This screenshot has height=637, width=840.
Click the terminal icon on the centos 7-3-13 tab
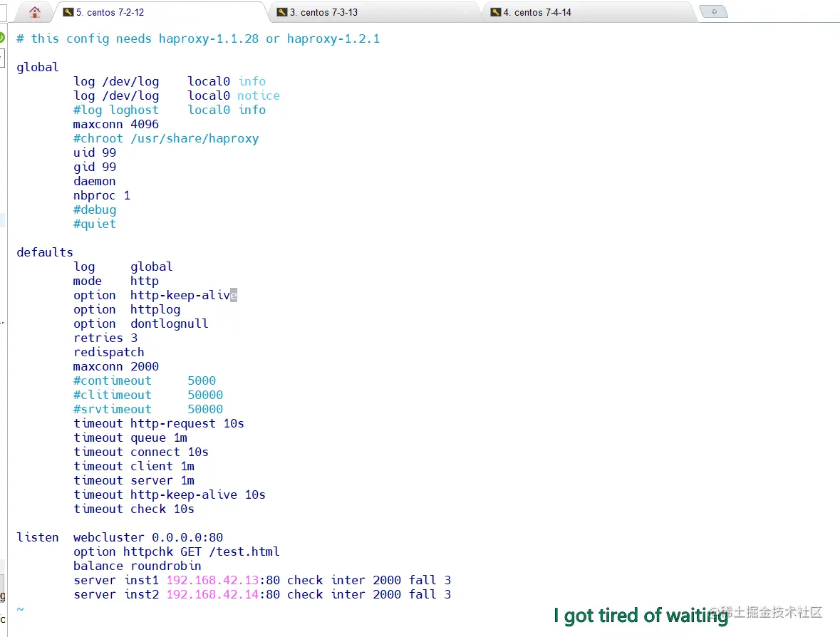click(x=282, y=12)
